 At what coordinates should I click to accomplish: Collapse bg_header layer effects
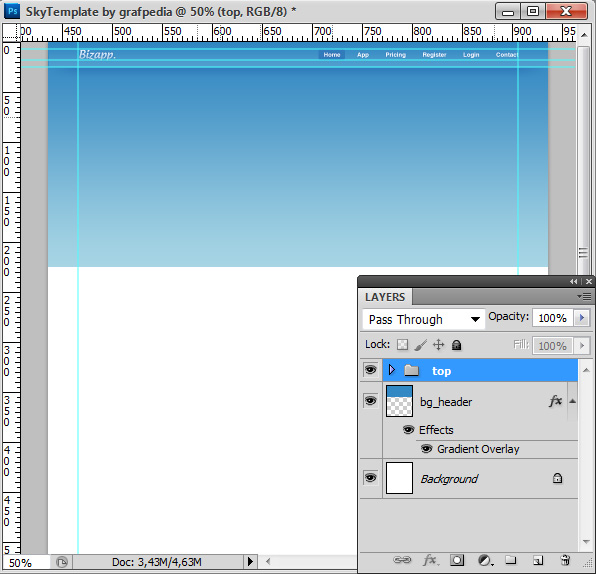pyautogui.click(x=572, y=401)
